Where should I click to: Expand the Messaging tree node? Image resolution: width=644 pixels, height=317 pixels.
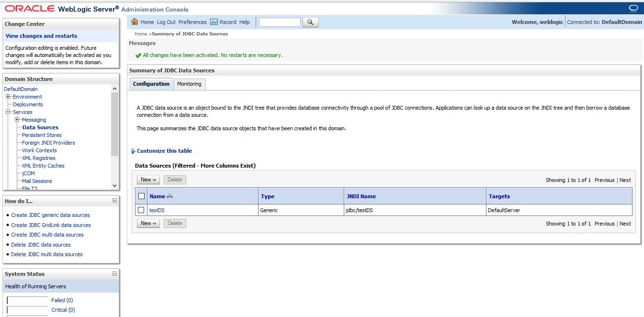[17, 120]
